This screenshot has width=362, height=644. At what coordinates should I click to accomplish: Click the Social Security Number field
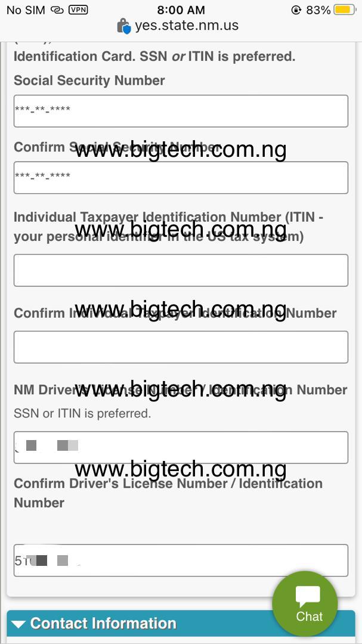tap(181, 111)
